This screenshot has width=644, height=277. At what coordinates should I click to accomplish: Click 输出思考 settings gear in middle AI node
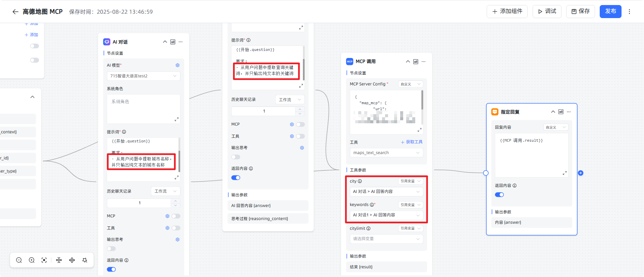point(302,148)
